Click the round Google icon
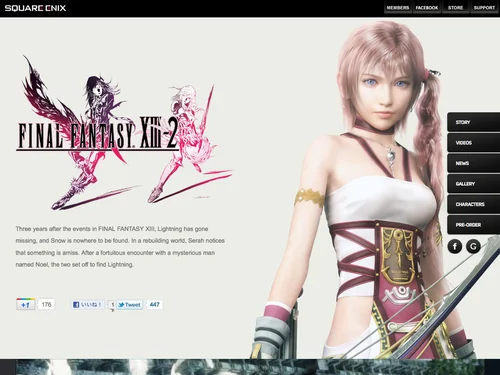 [473, 247]
